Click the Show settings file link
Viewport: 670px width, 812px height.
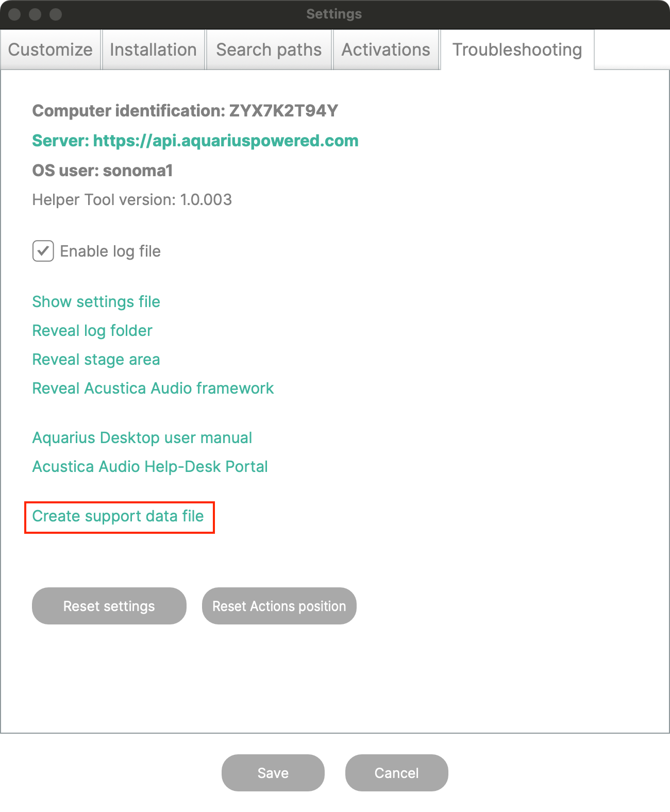[96, 302]
